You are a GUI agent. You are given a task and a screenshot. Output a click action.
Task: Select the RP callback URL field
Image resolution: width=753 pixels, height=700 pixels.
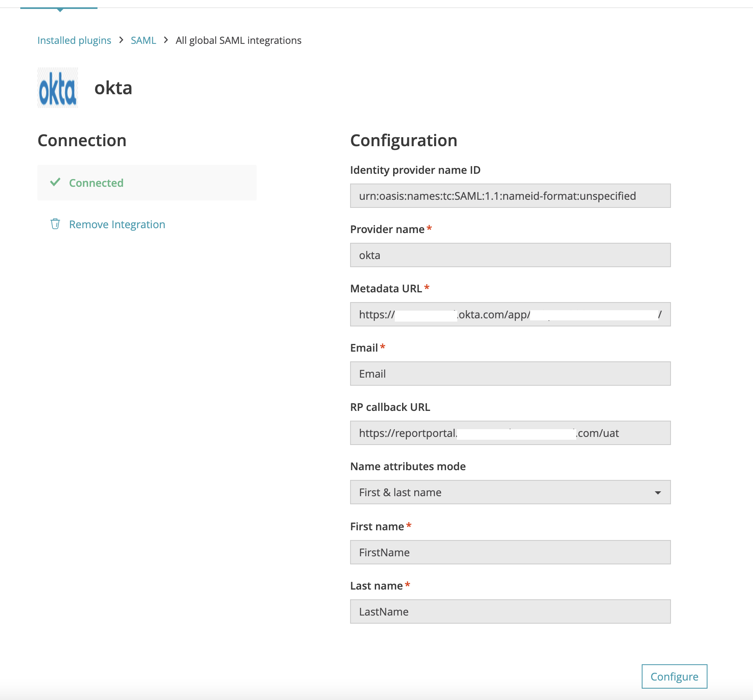pyautogui.click(x=510, y=433)
